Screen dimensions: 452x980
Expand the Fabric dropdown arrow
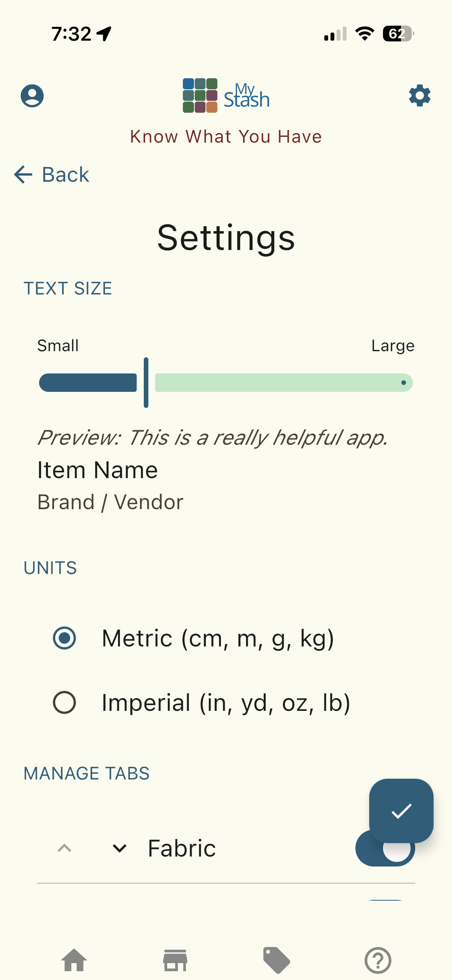(119, 848)
